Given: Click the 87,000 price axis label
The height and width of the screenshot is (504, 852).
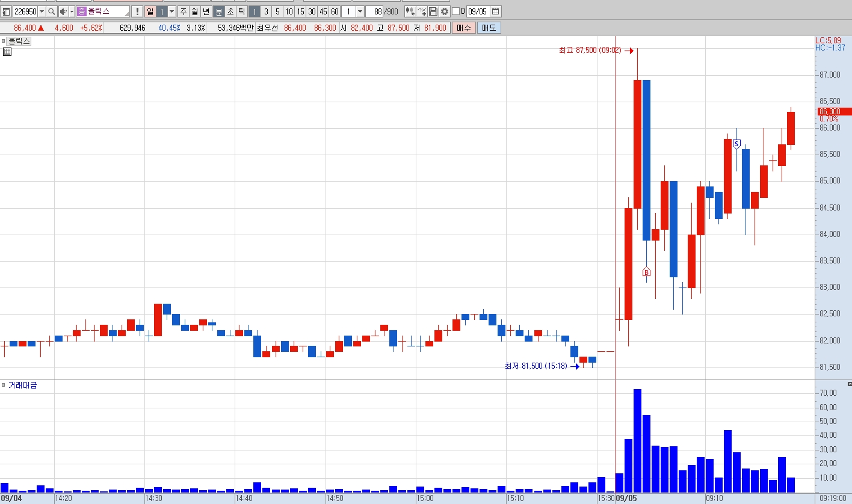Looking at the screenshot, I should (830, 75).
